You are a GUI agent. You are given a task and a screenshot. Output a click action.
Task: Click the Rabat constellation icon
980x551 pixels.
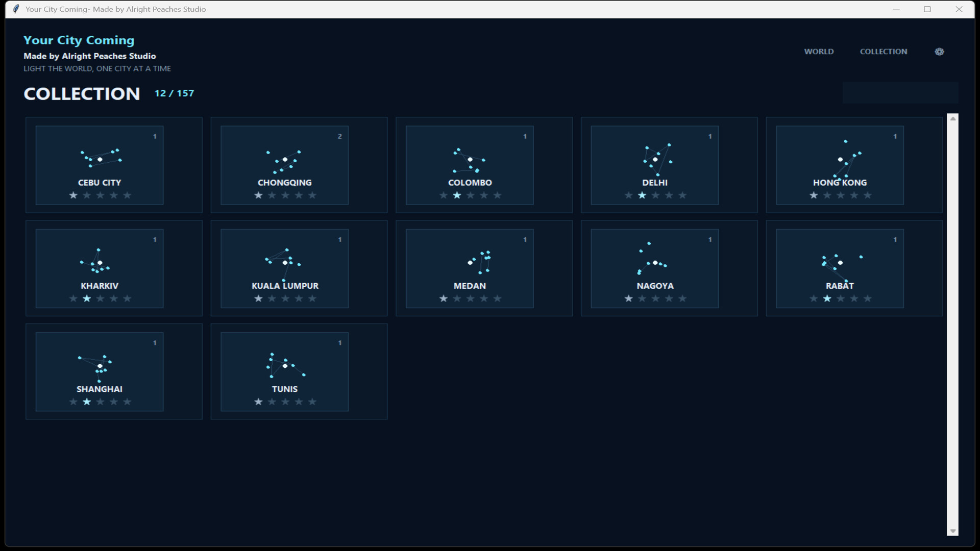click(842, 268)
